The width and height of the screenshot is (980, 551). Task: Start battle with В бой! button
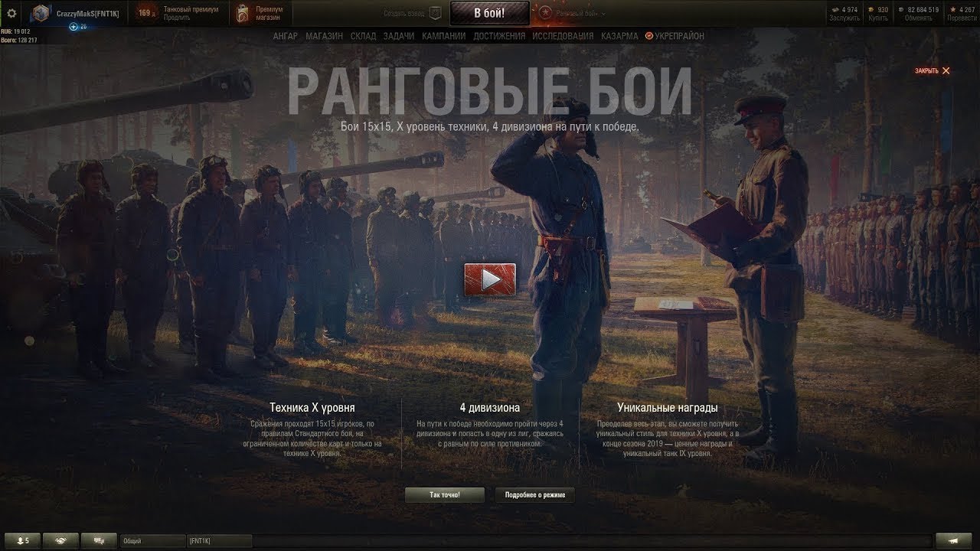(x=489, y=13)
